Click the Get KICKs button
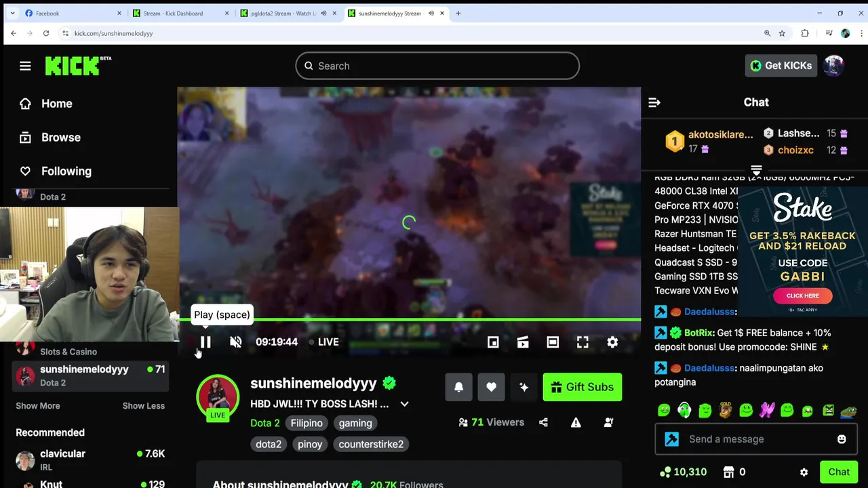Image resolution: width=868 pixels, height=488 pixels. 781,66
